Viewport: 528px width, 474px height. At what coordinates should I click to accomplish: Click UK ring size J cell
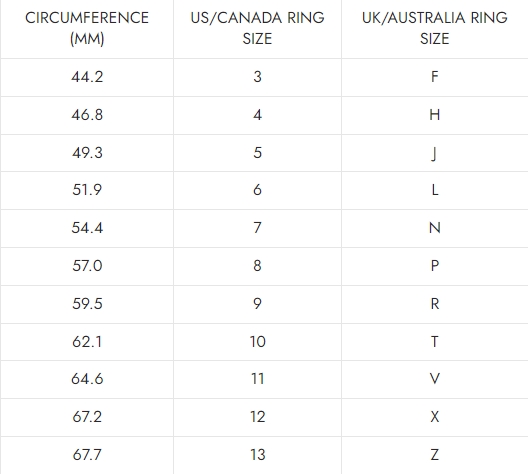pos(434,154)
